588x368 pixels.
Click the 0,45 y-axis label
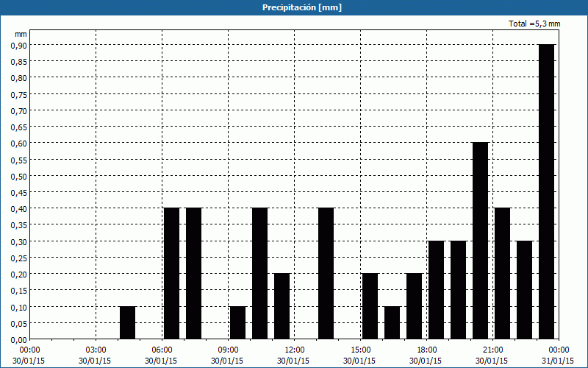point(19,192)
